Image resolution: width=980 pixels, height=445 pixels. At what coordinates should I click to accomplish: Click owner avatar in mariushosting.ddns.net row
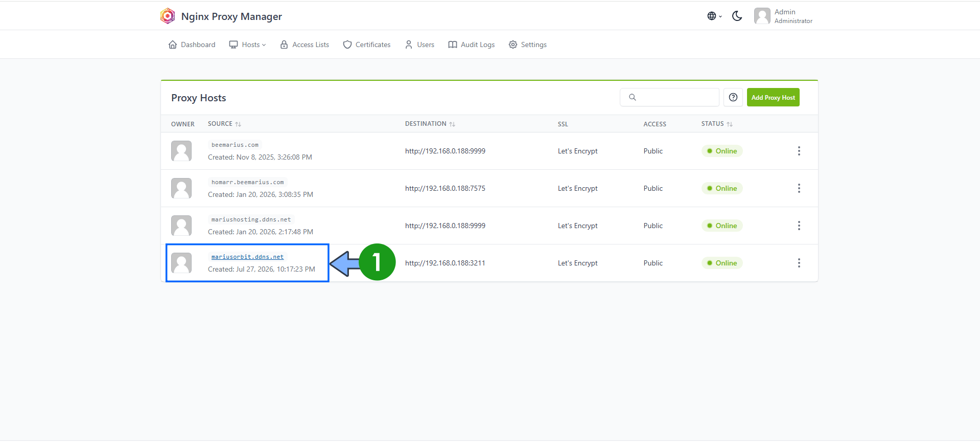click(181, 226)
